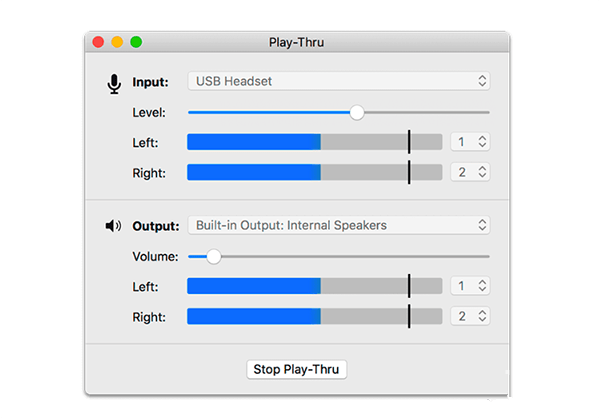Open Input Left channel selector
The width and height of the screenshot is (600, 418).
coord(471,142)
